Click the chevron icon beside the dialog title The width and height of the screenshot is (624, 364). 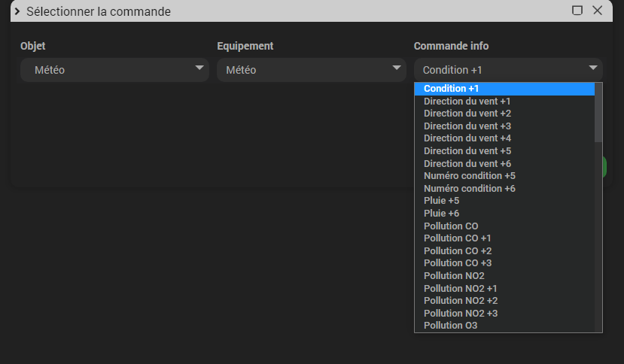(x=17, y=11)
